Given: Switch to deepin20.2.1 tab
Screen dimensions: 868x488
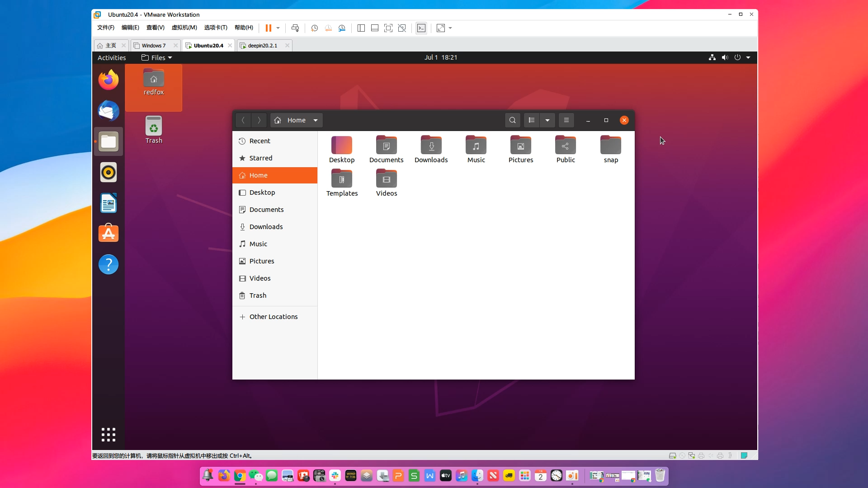Looking at the screenshot, I should tap(262, 46).
